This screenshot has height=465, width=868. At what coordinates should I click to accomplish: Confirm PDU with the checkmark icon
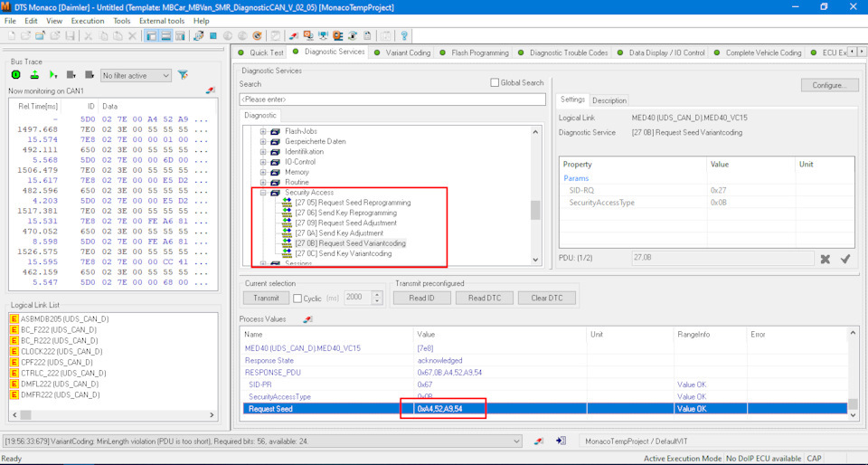click(845, 259)
